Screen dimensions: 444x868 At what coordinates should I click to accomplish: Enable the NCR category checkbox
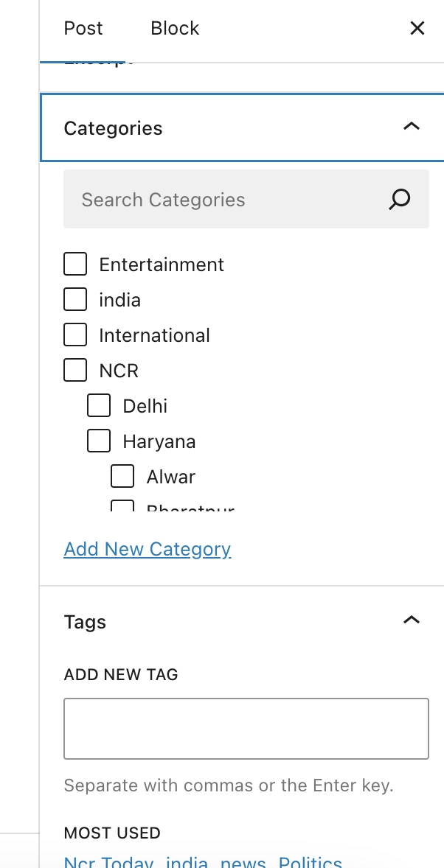coord(75,370)
